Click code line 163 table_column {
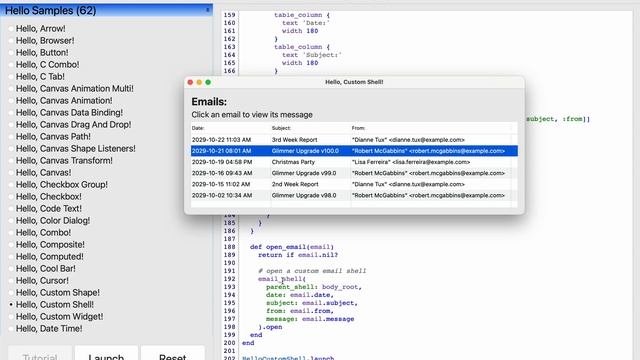This screenshot has height=360, width=640. [302, 47]
